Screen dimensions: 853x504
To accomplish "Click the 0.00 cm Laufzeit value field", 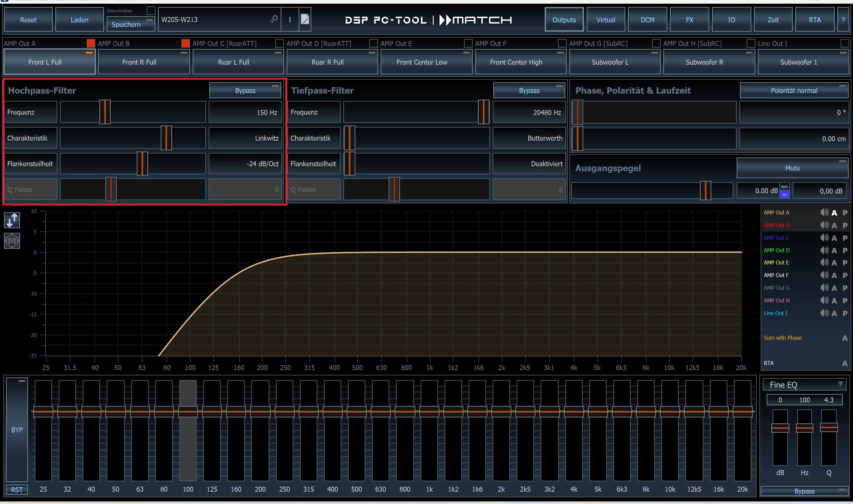I will point(794,139).
